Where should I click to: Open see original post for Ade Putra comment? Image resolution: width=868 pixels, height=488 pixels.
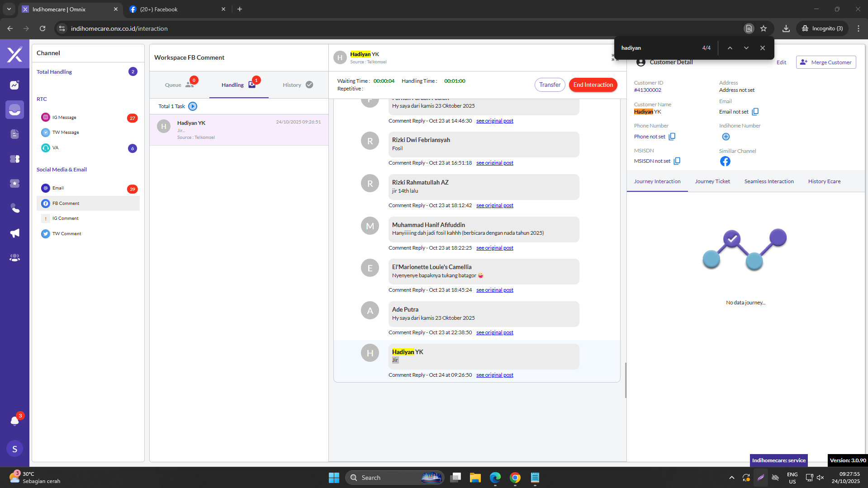(494, 333)
